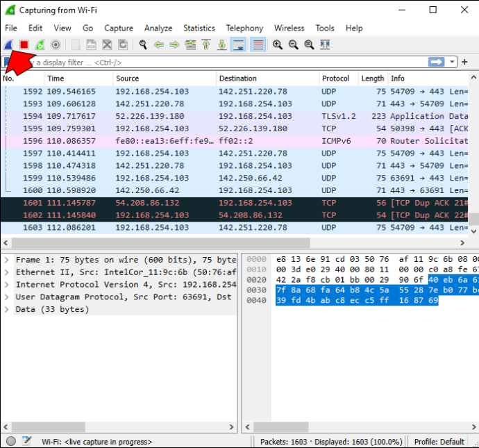
Task: Expand the Frame 1 details row
Action: click(x=7, y=260)
